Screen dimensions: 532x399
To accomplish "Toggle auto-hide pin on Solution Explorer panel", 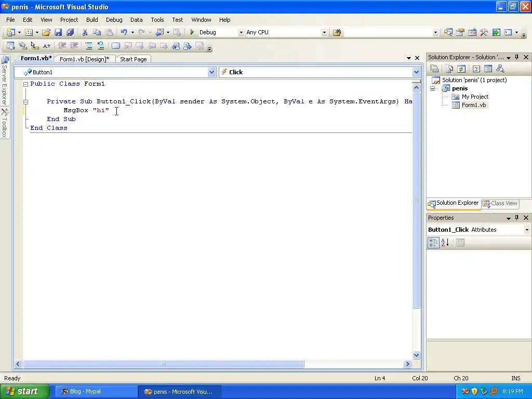I will tap(517, 57).
